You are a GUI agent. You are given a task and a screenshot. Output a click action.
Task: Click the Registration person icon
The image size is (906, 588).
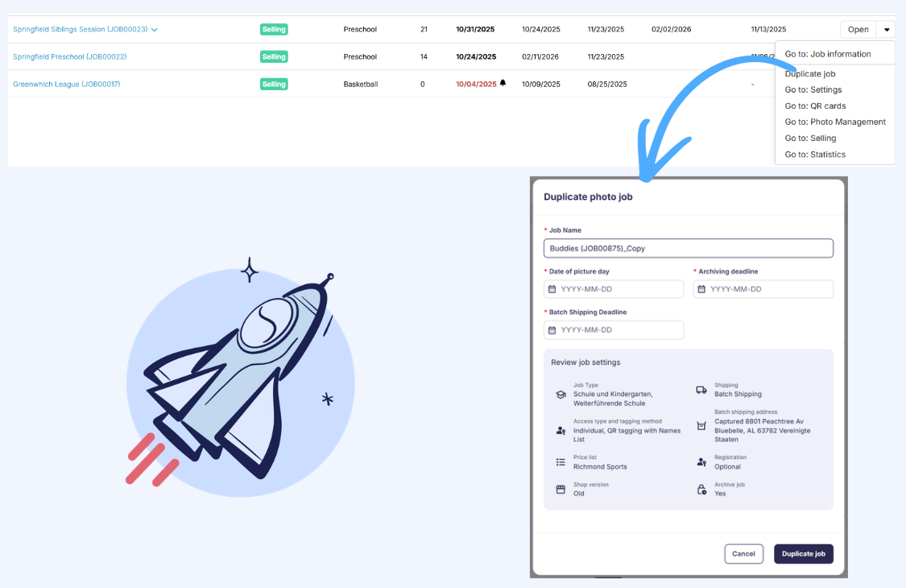point(701,462)
